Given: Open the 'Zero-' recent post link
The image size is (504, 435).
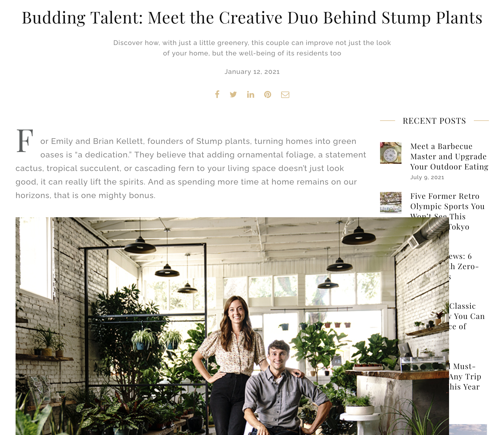Looking at the screenshot, I should [x=464, y=266].
